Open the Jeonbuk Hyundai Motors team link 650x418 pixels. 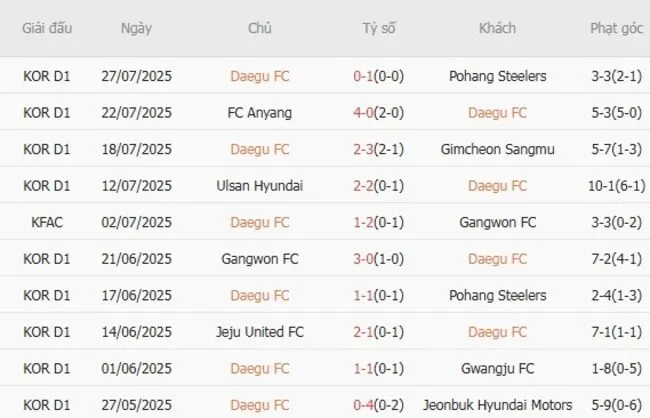click(497, 405)
